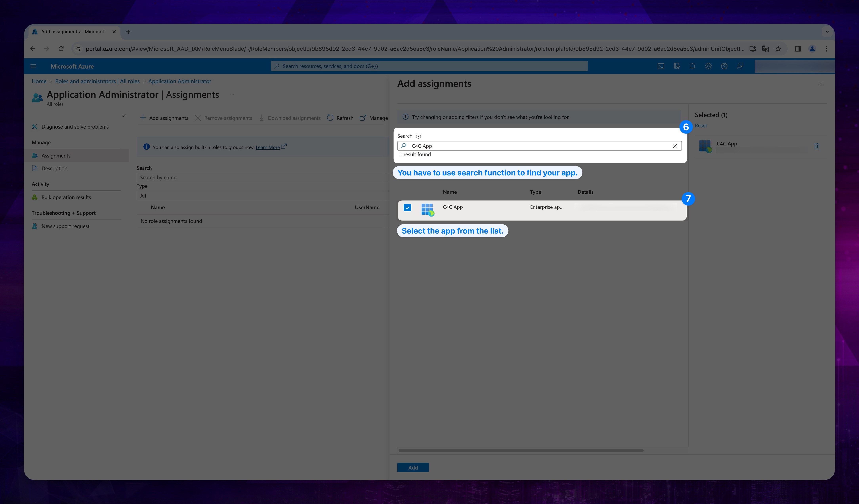Focus the global Azure search box
This screenshot has width=859, height=504.
tap(429, 66)
